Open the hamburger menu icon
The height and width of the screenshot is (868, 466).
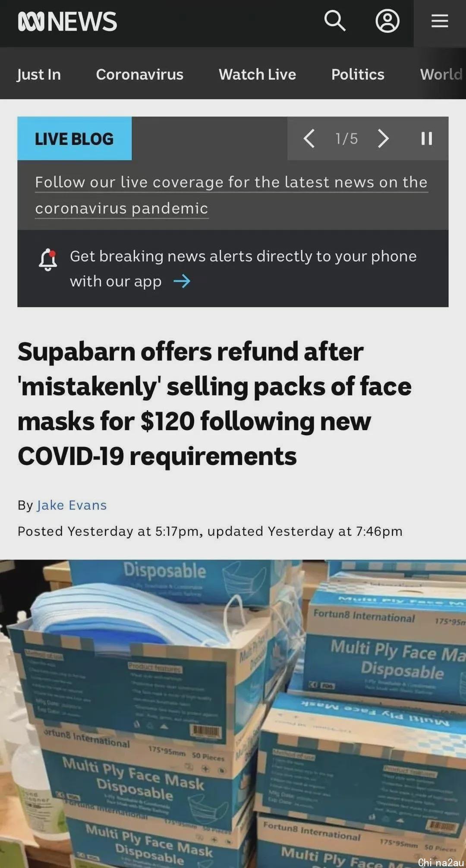coord(440,21)
